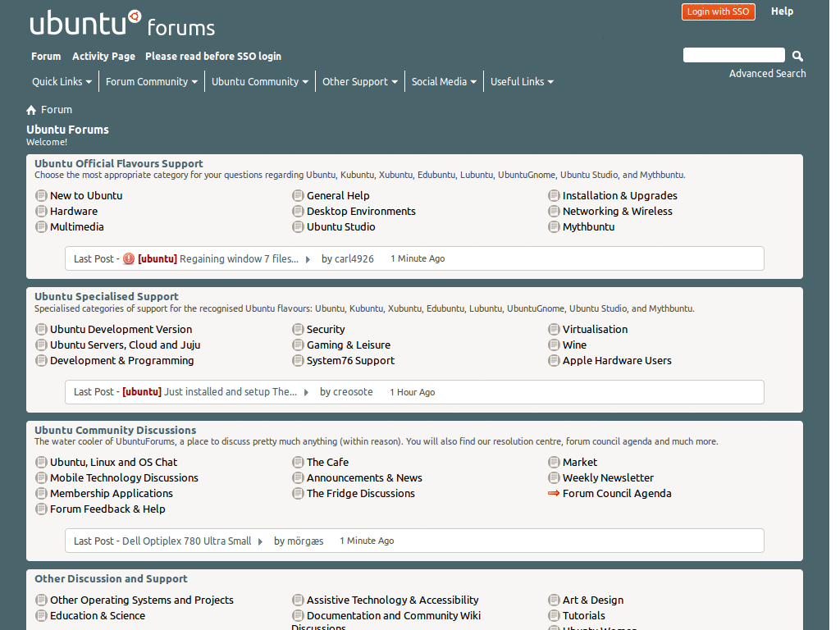Open Announcements & News forum
The width and height of the screenshot is (840, 630).
(x=364, y=478)
